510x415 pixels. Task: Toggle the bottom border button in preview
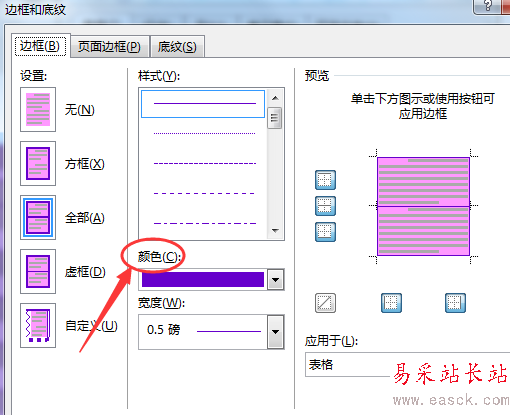[x=325, y=232]
